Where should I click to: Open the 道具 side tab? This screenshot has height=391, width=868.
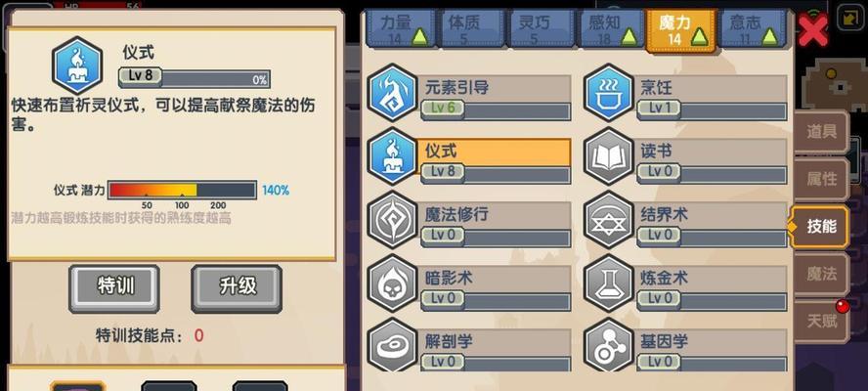(821, 132)
